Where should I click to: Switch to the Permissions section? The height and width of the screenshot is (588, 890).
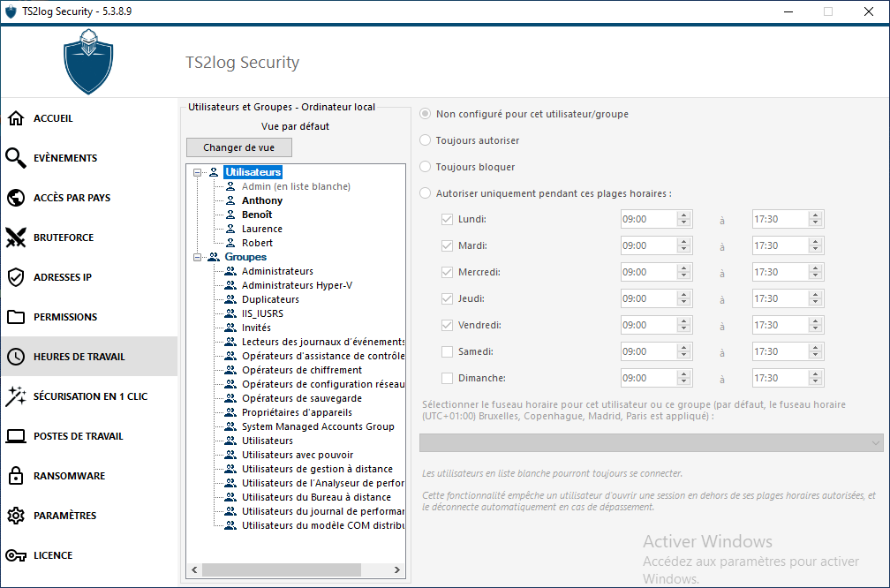point(89,317)
